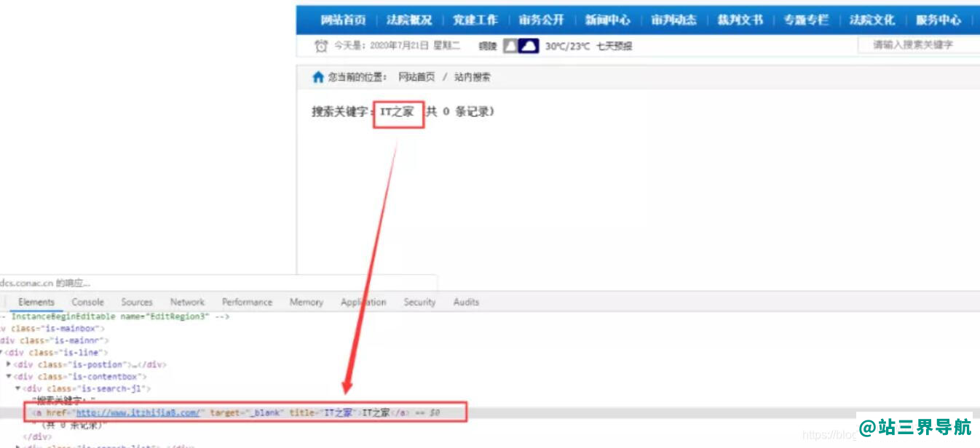This screenshot has width=980, height=448.
Task: Switch to the Application DevTools tab
Action: click(x=363, y=302)
